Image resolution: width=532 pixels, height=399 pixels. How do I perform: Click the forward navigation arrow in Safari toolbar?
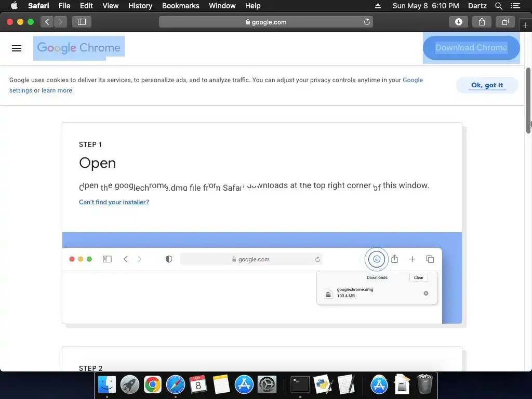tap(60, 22)
